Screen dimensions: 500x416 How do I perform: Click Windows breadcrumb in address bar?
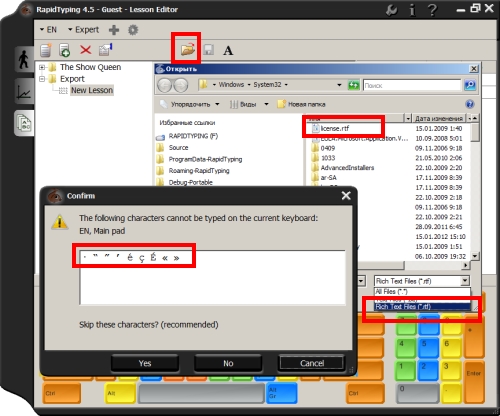pos(231,85)
